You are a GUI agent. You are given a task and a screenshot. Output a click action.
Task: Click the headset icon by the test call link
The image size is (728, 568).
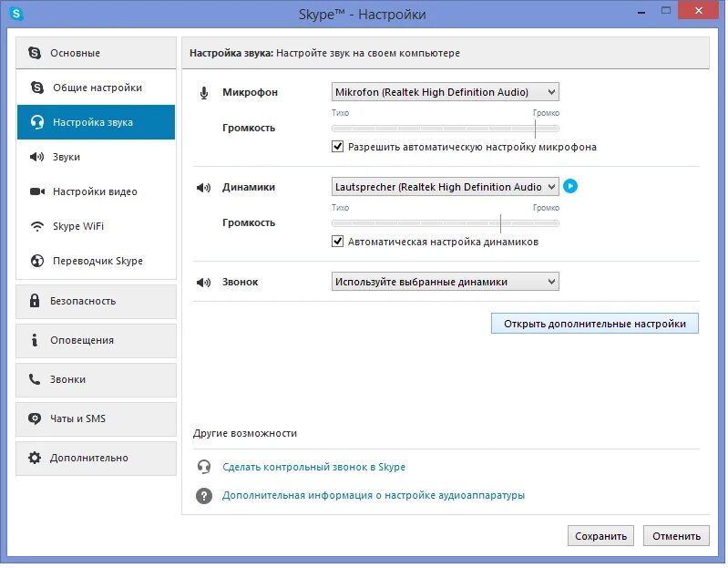pyautogui.click(x=204, y=466)
